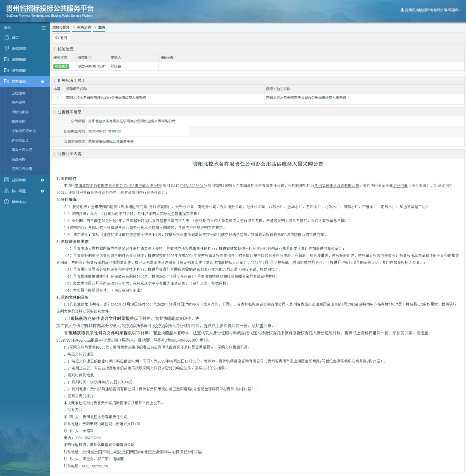Click the 返回 back button
Viewport: 466px width, 476px height.
tap(61, 38)
